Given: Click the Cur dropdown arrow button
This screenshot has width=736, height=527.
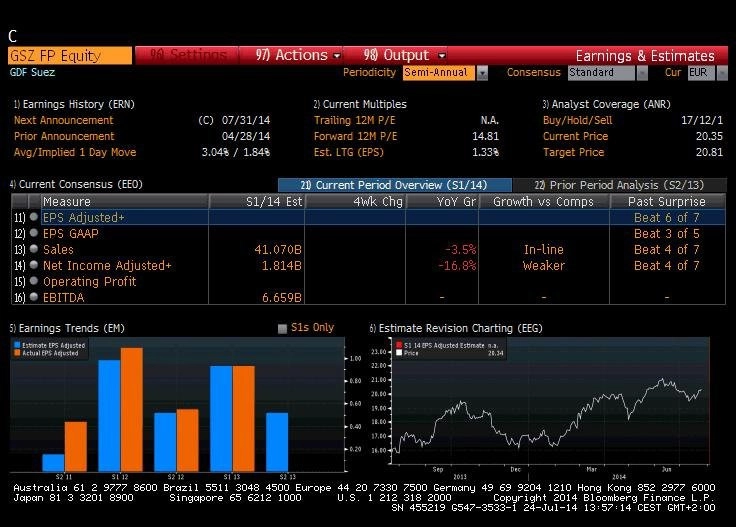Looking at the screenshot, I should [722, 73].
